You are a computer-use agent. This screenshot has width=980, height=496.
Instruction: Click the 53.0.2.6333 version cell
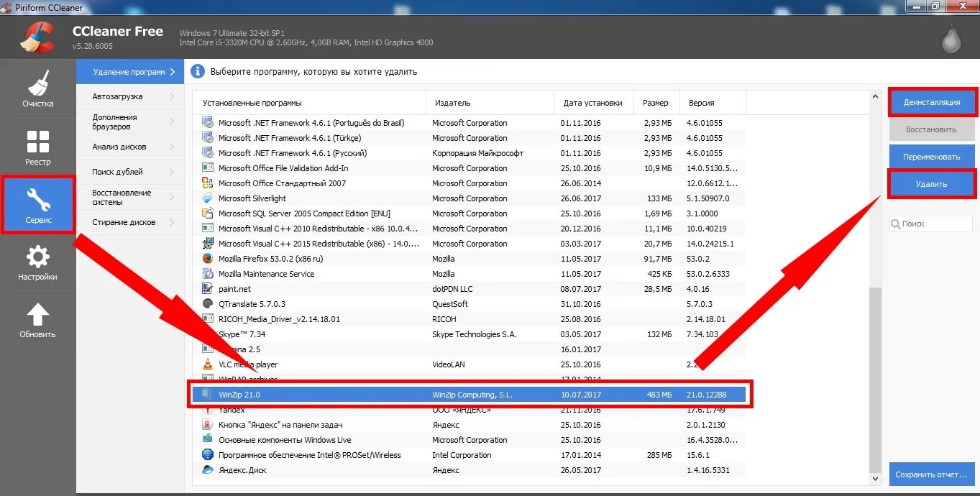[708, 274]
